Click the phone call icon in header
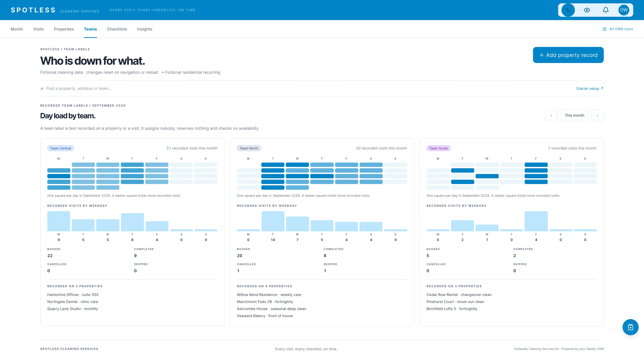644x362 pixels. tap(568, 10)
